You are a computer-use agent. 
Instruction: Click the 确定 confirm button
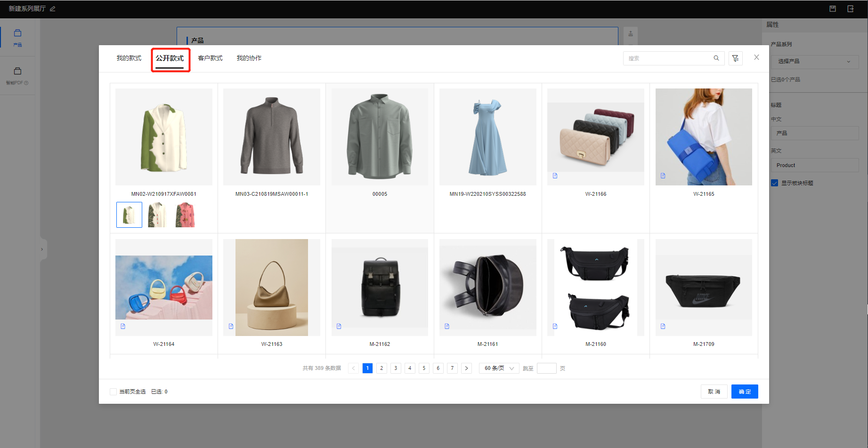(x=744, y=392)
